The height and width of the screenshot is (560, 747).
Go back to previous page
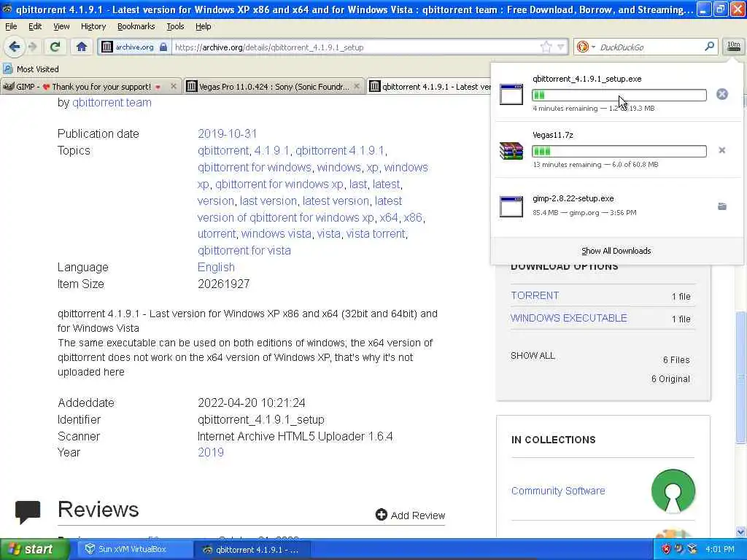tap(15, 47)
